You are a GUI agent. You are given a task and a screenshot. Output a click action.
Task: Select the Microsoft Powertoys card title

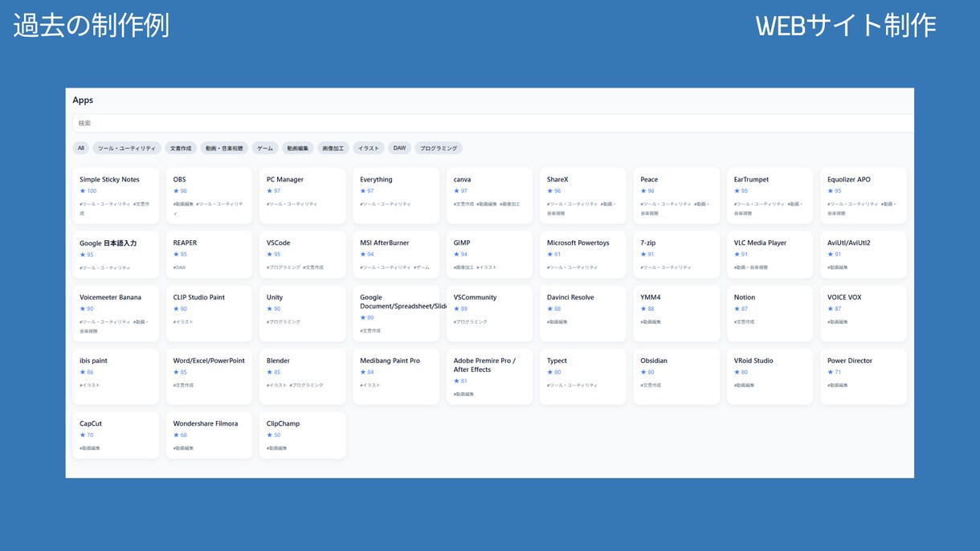(578, 243)
